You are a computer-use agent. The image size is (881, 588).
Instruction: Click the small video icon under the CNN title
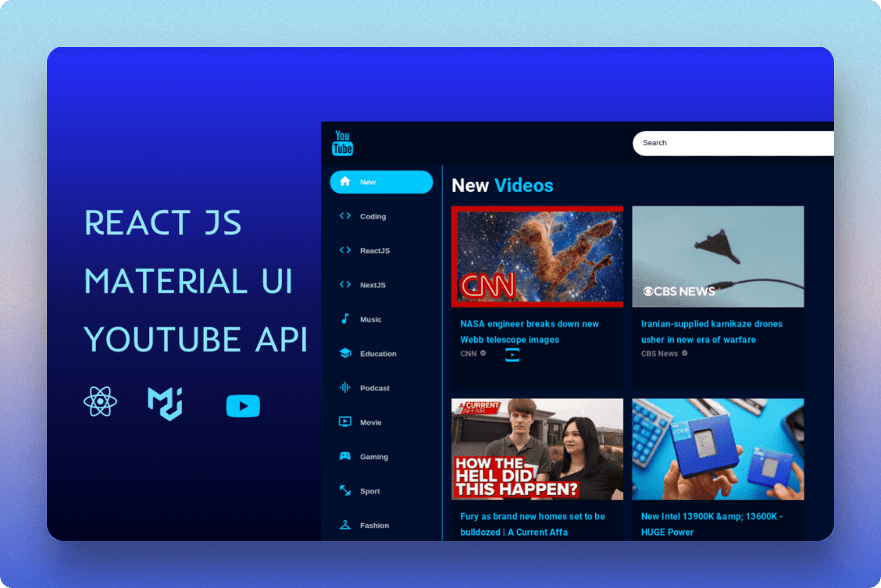(512, 355)
